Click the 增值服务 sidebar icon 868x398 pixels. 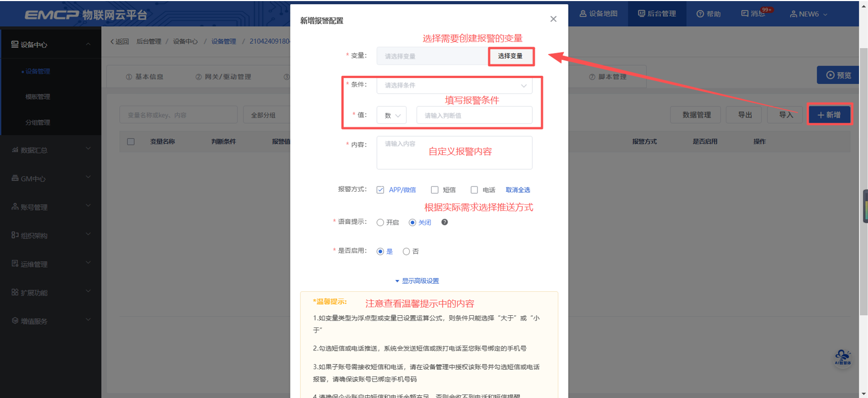point(15,321)
